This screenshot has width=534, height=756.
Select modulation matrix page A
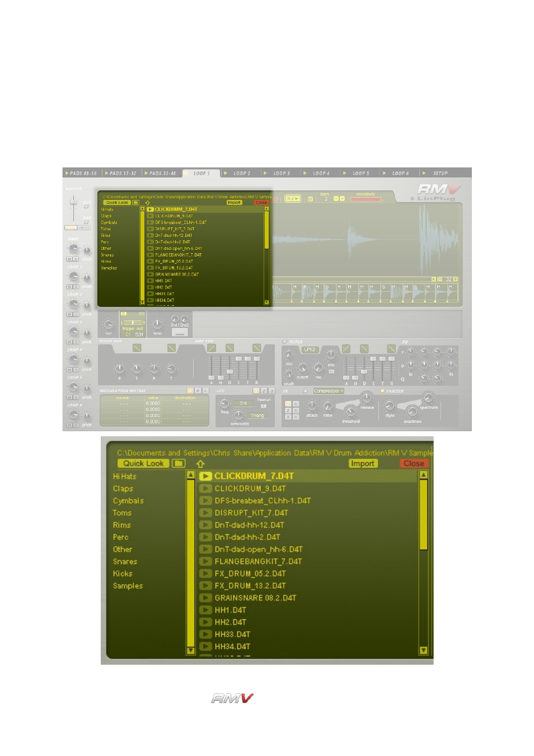(x=190, y=391)
